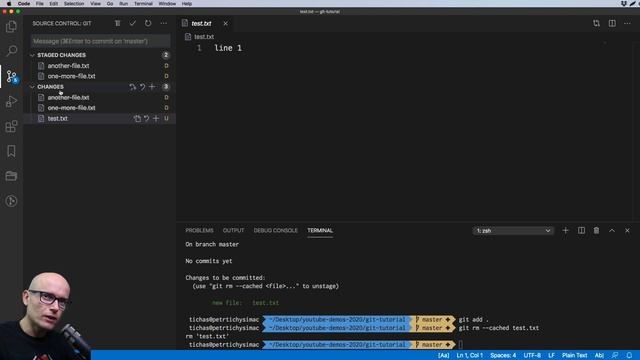The image size is (640, 360).
Task: Open the View menu
Action: pyautogui.click(x=96, y=4)
